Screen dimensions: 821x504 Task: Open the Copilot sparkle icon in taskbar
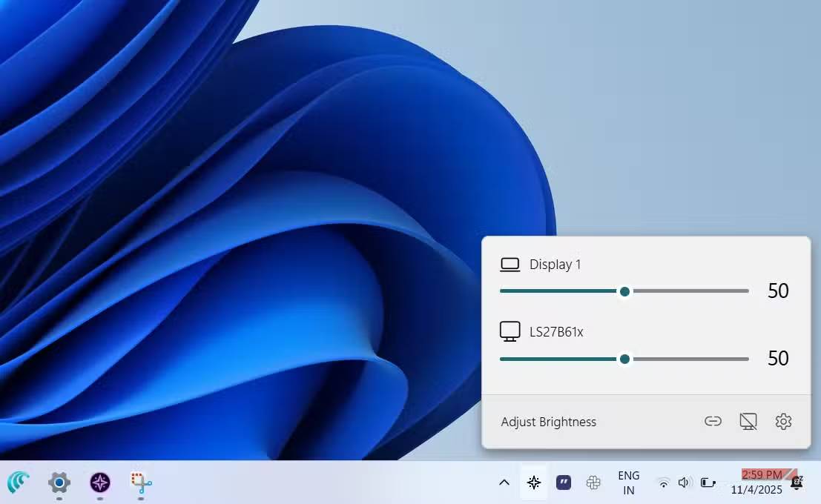tap(534, 483)
